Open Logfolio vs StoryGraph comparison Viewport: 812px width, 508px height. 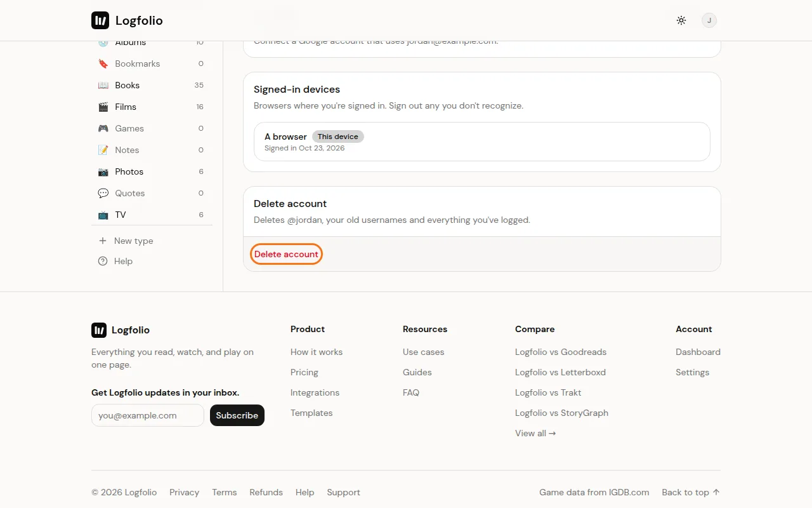561,413
